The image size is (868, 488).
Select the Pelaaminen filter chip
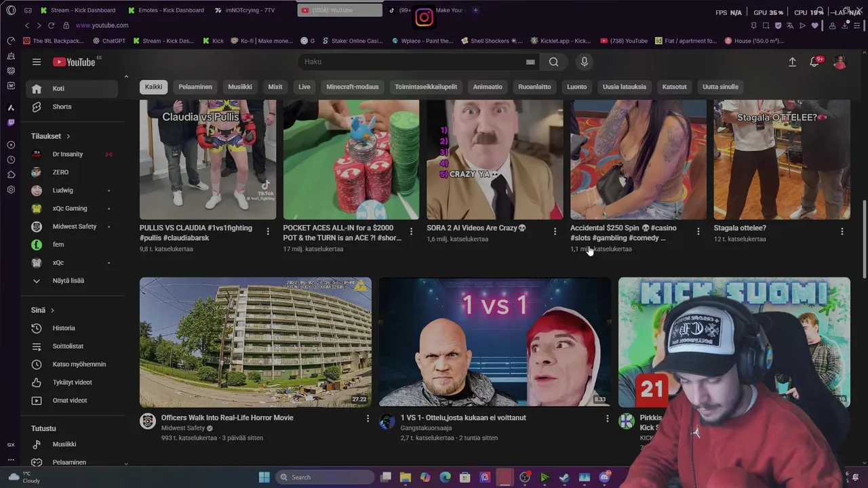pyautogui.click(x=195, y=87)
